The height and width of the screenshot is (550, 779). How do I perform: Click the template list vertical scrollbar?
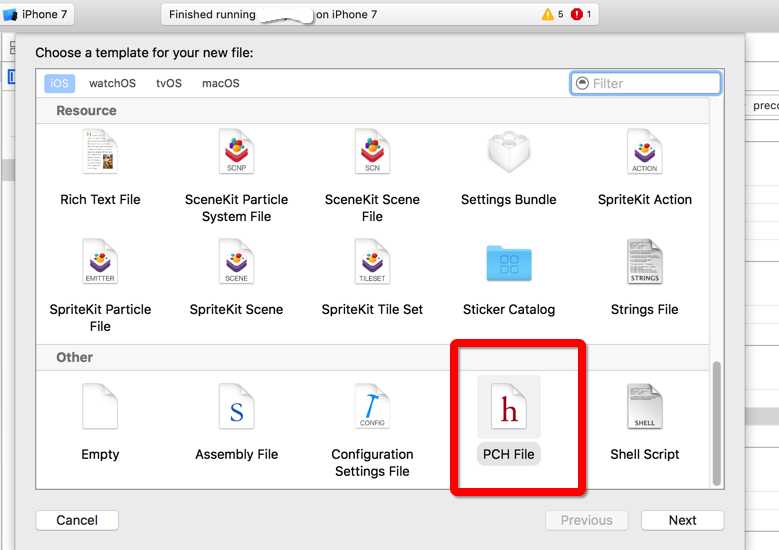(716, 423)
